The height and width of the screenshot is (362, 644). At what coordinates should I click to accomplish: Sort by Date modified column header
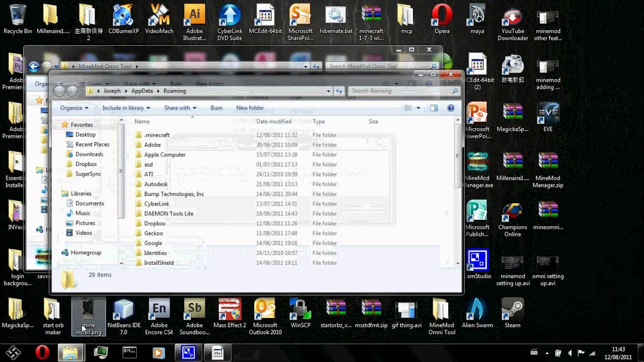pos(274,122)
